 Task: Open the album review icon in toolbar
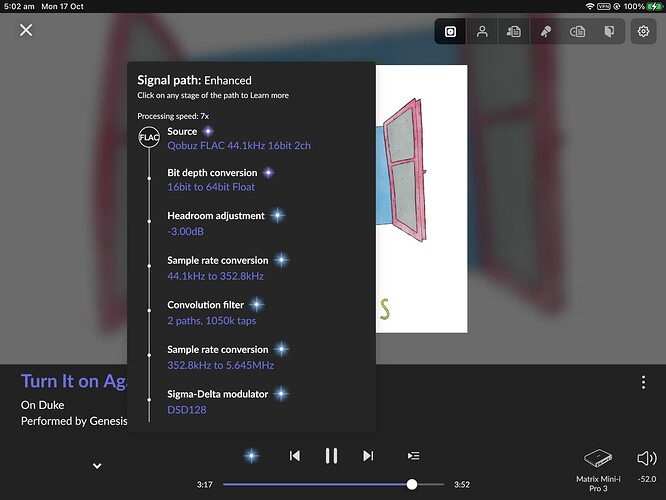[577, 31]
